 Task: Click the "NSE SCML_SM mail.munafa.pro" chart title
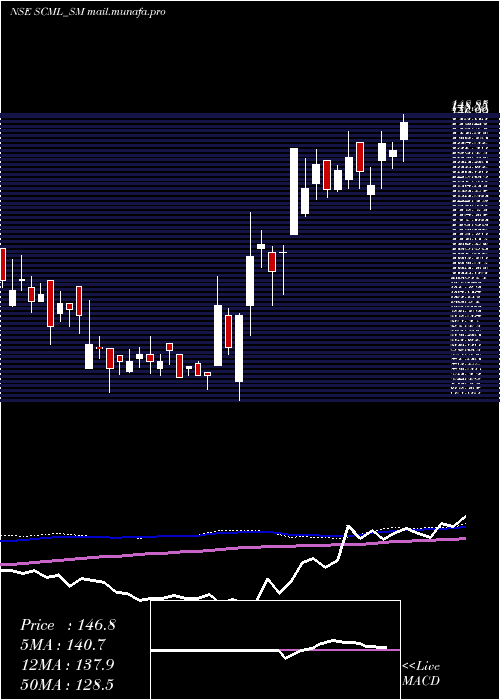click(x=88, y=12)
